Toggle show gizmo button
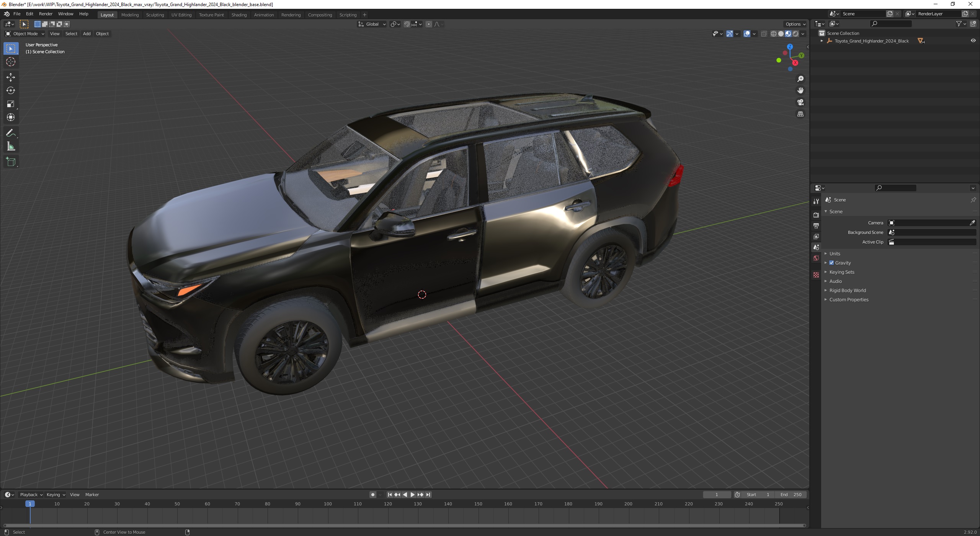The image size is (980, 536). pos(730,34)
